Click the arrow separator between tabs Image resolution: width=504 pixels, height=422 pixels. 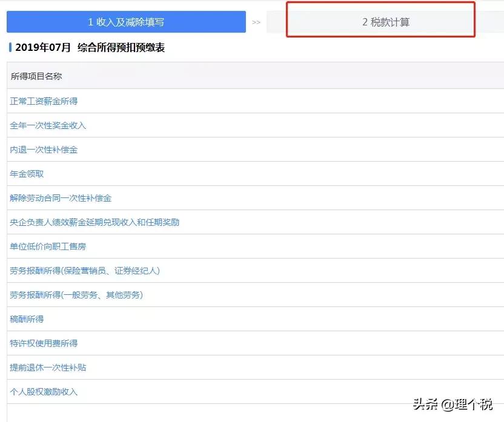coord(257,21)
